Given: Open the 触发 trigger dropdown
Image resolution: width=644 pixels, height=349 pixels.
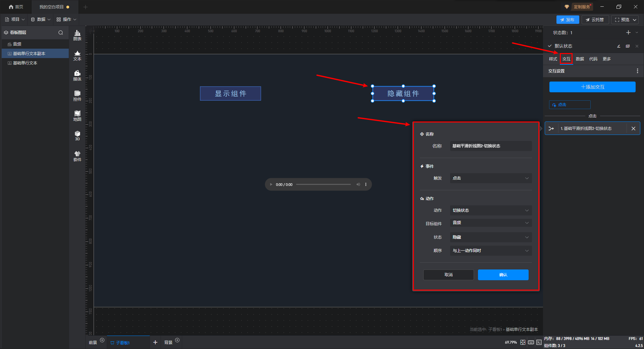Looking at the screenshot, I should click(x=491, y=178).
